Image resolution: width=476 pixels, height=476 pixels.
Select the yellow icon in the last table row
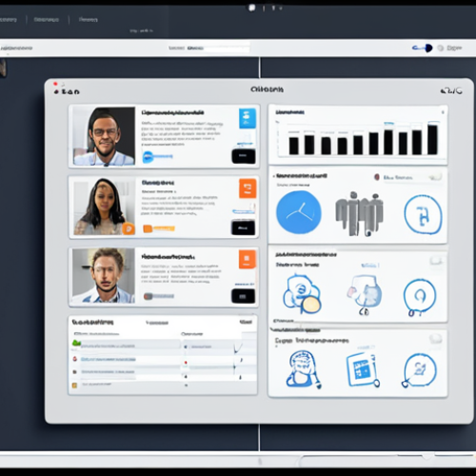[x=74, y=386]
